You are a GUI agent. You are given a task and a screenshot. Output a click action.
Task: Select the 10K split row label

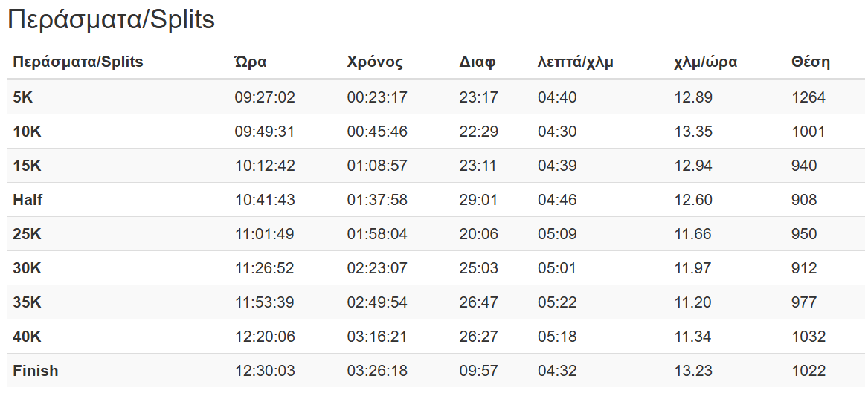pyautogui.click(x=28, y=132)
